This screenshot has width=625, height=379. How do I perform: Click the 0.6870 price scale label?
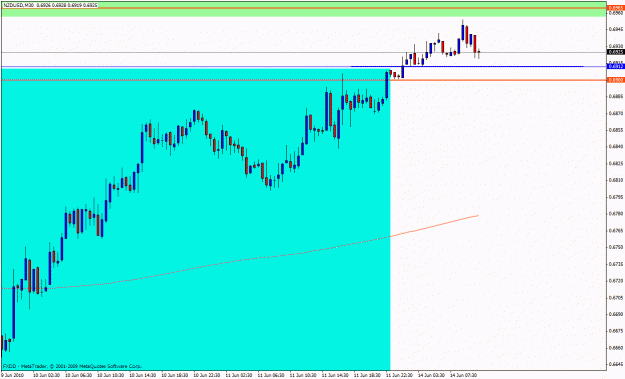pos(616,114)
